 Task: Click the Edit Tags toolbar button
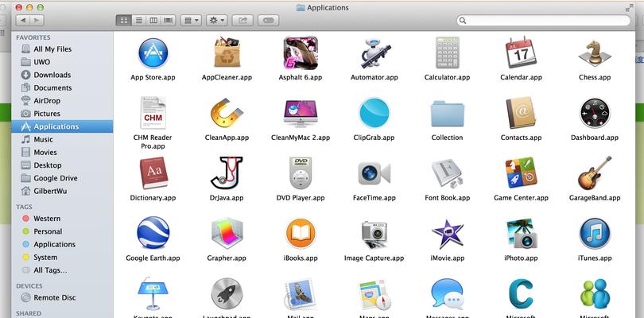[269, 20]
